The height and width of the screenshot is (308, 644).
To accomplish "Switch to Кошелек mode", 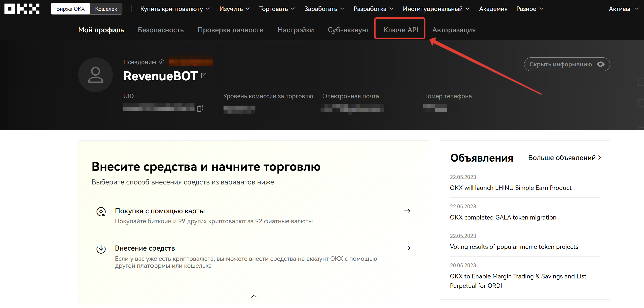I will point(106,9).
